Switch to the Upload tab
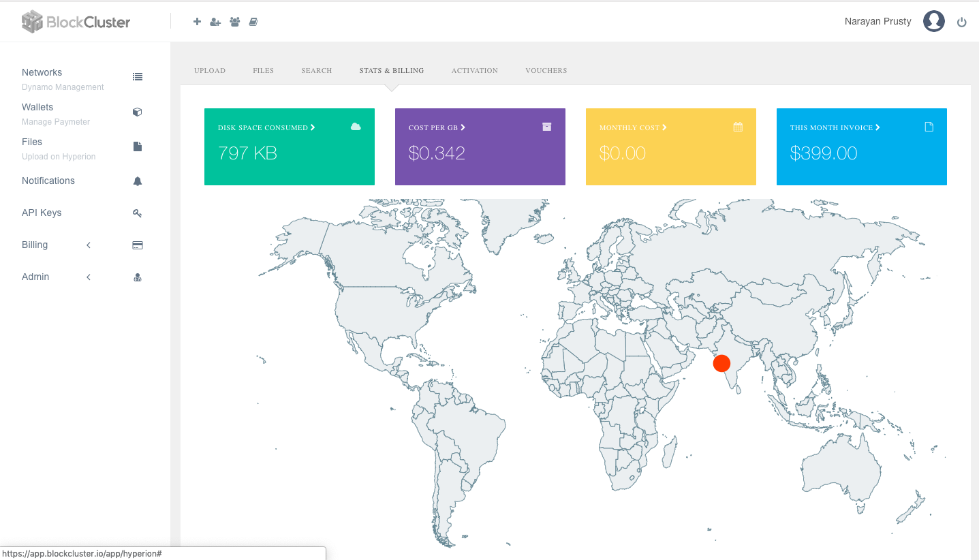Image resolution: width=979 pixels, height=560 pixels. 210,71
